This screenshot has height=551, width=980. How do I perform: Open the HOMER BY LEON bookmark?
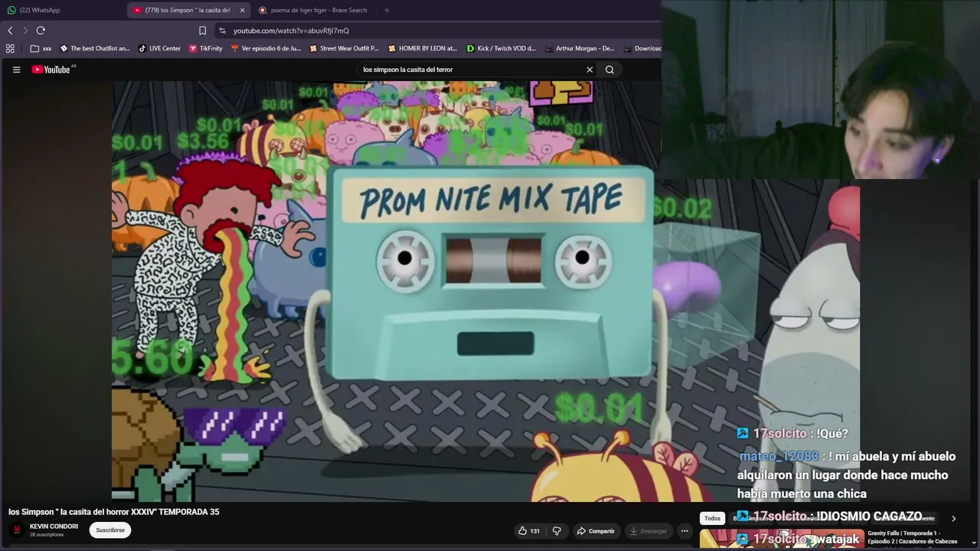point(423,48)
